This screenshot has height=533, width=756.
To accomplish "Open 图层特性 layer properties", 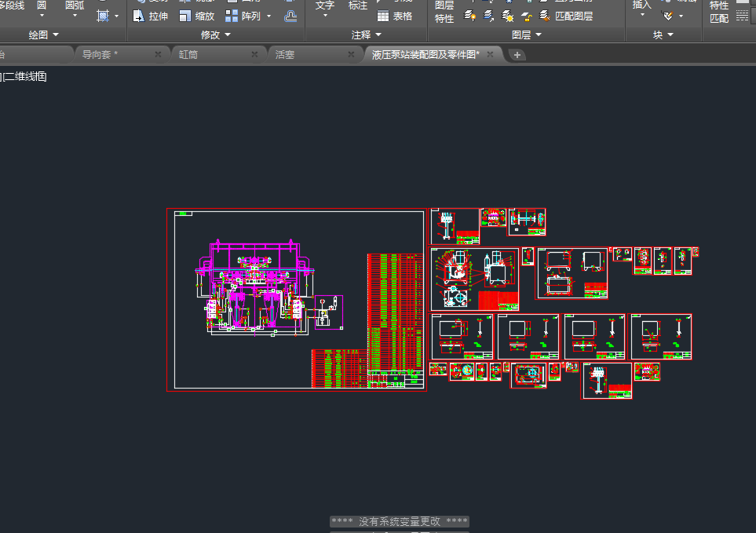I will click(444, 12).
